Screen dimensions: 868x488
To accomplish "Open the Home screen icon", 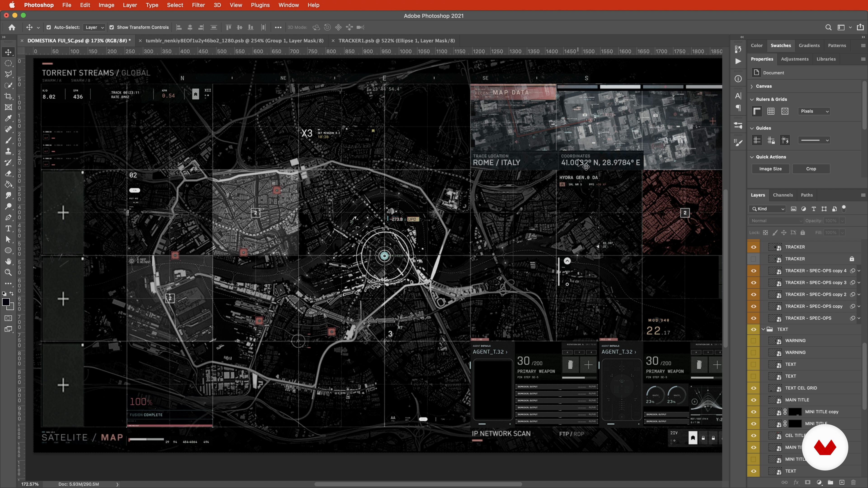I will point(12,27).
